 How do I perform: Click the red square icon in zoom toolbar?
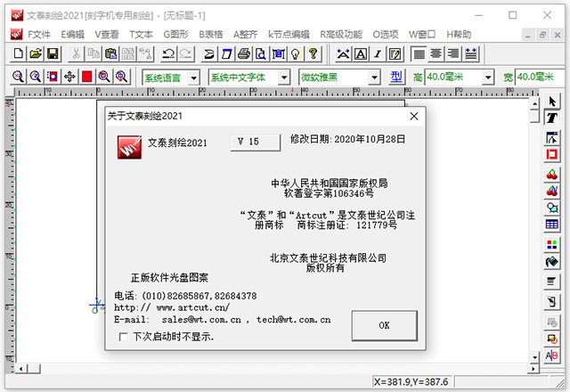87,77
